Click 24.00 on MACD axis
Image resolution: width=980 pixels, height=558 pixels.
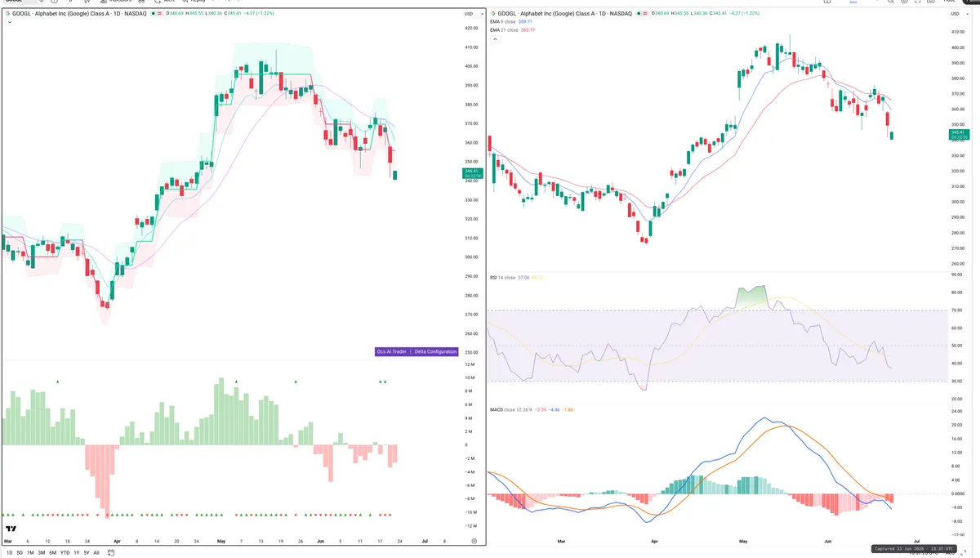tap(957, 413)
